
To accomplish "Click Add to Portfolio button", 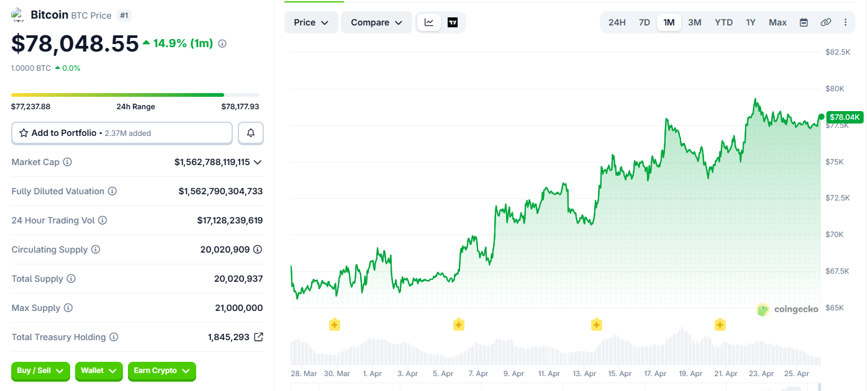I will pos(122,133).
